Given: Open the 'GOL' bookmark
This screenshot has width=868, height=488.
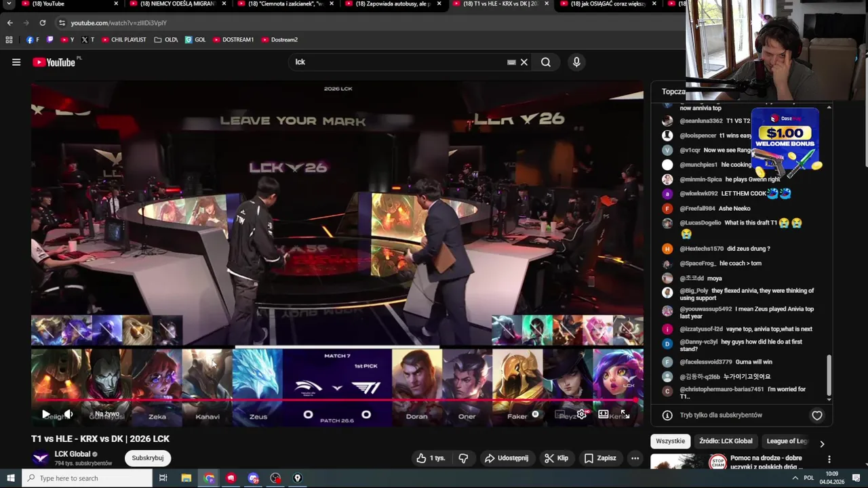Looking at the screenshot, I should (195, 40).
